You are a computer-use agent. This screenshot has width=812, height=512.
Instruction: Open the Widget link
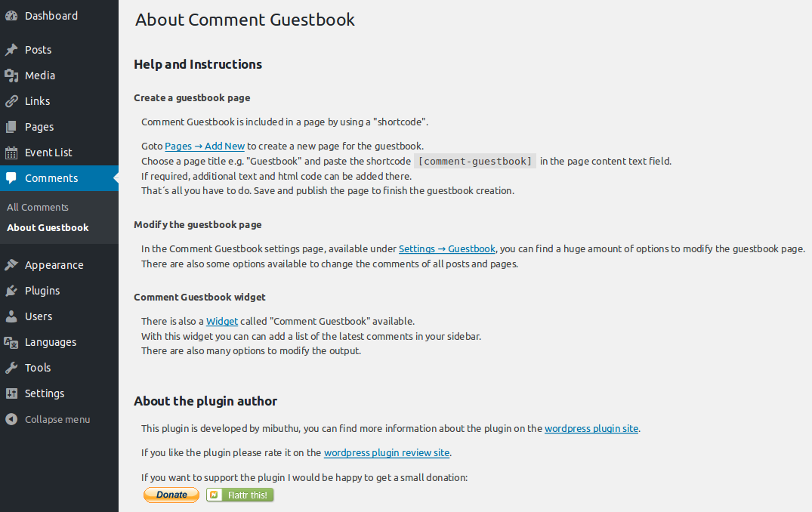coord(222,322)
